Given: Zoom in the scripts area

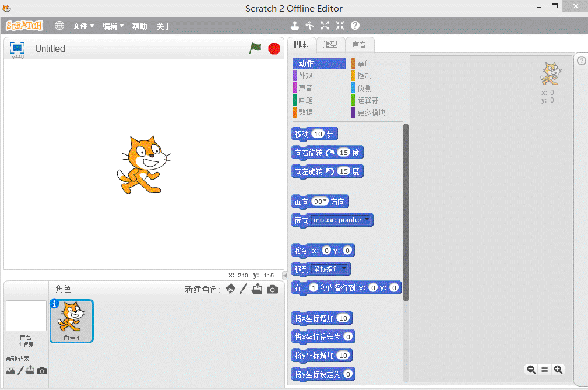Looking at the screenshot, I should tap(558, 370).
